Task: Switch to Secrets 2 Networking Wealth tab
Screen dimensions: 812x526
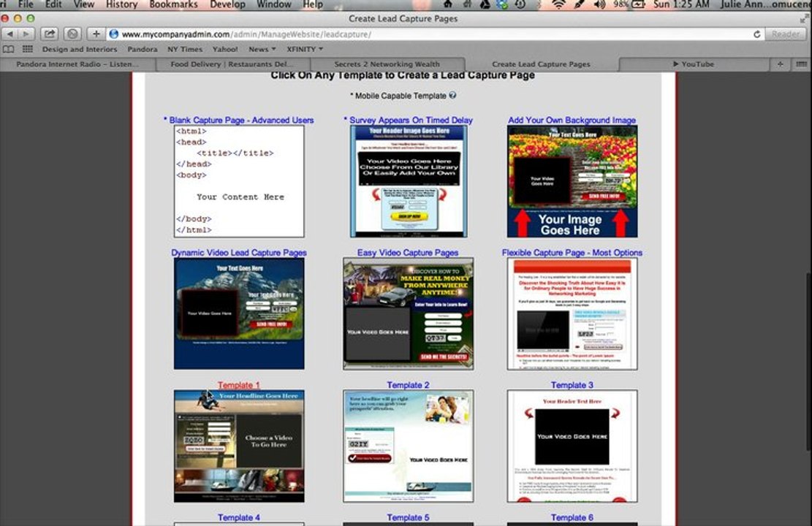Action: tap(387, 64)
